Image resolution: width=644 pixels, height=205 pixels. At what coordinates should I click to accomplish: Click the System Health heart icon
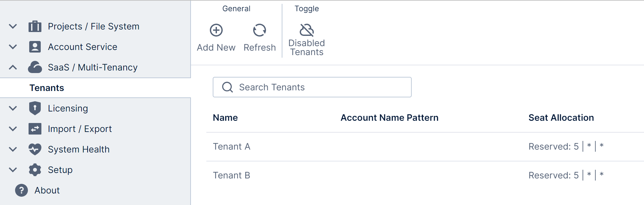tap(35, 149)
